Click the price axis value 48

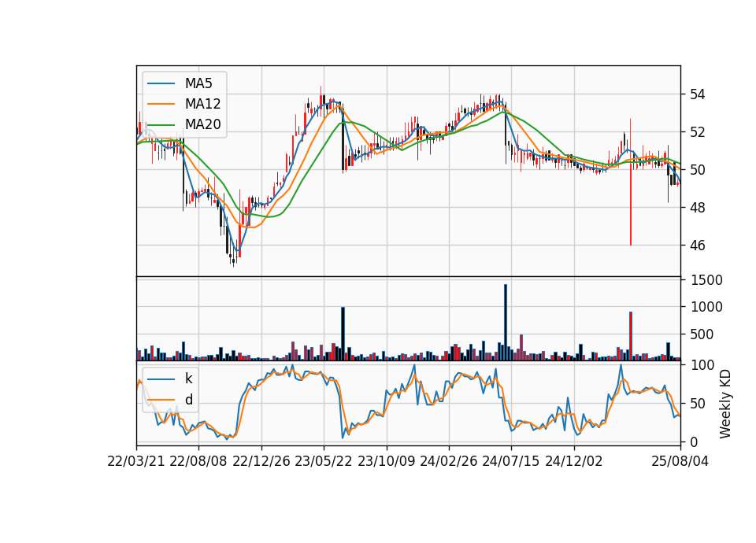pyautogui.click(x=697, y=208)
